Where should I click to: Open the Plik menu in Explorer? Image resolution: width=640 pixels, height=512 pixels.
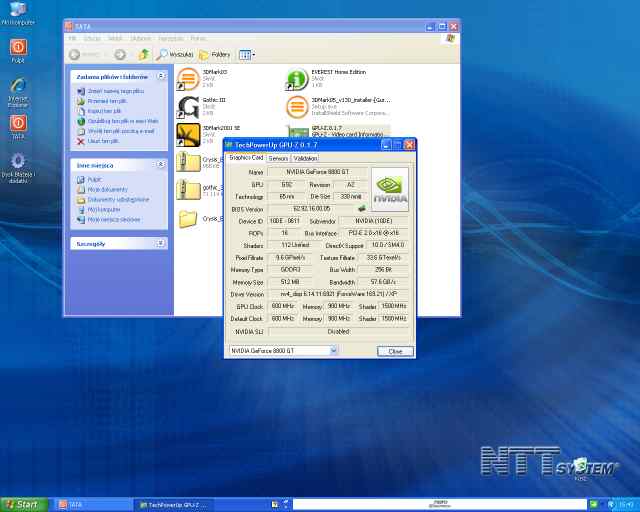tap(72, 38)
